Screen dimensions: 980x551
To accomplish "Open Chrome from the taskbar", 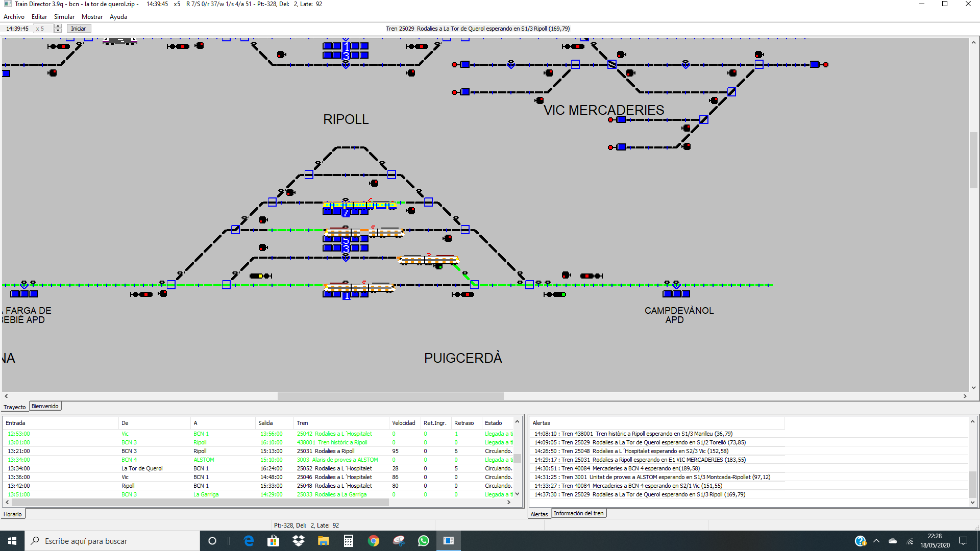I will coord(374,541).
